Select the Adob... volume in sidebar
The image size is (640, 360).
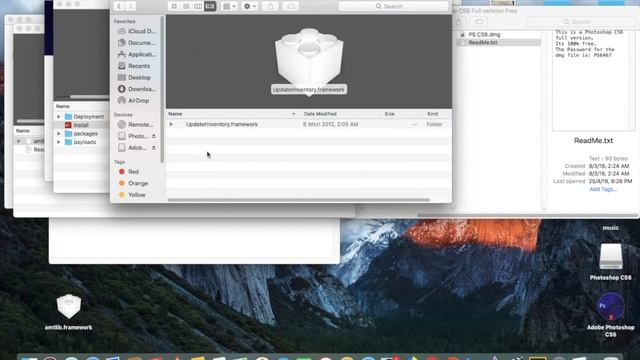[x=133, y=148]
